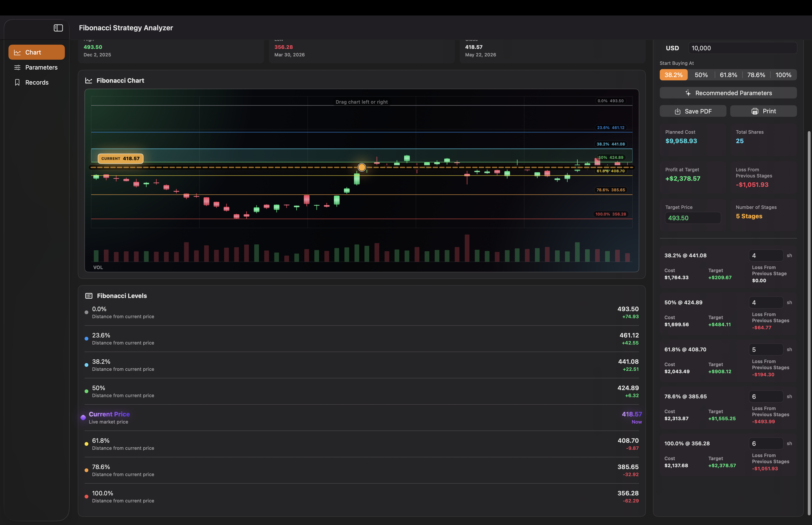Select 100% as start buying level

(x=783, y=75)
